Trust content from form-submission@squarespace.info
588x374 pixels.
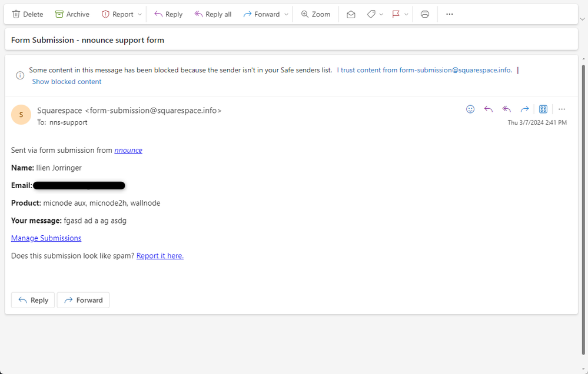(424, 70)
